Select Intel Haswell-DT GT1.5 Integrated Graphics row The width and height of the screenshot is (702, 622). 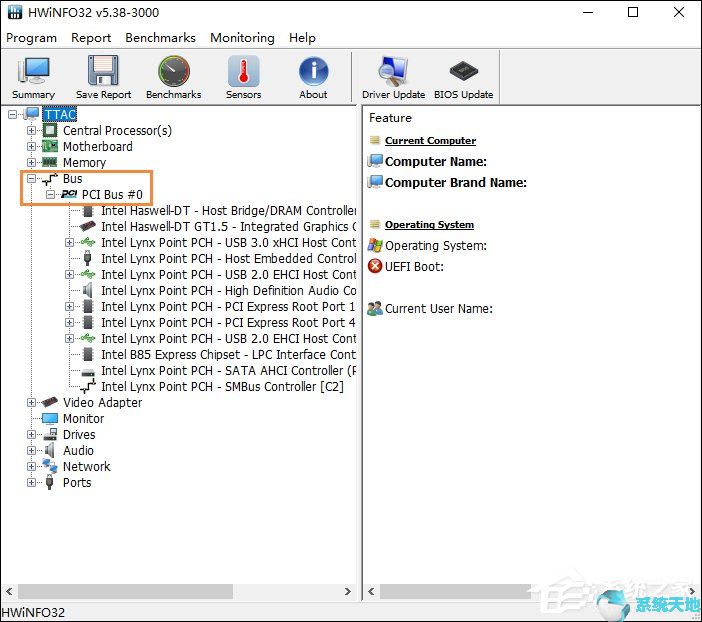(228, 227)
